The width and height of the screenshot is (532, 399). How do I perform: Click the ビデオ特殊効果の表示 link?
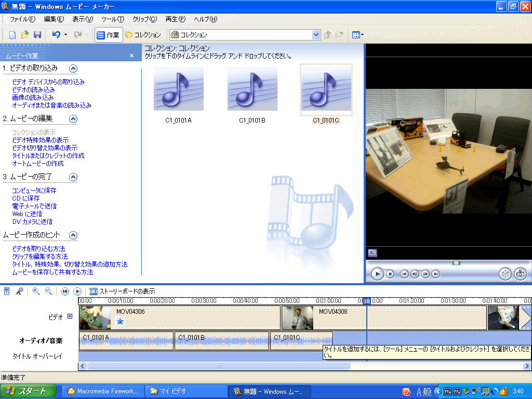click(x=41, y=140)
